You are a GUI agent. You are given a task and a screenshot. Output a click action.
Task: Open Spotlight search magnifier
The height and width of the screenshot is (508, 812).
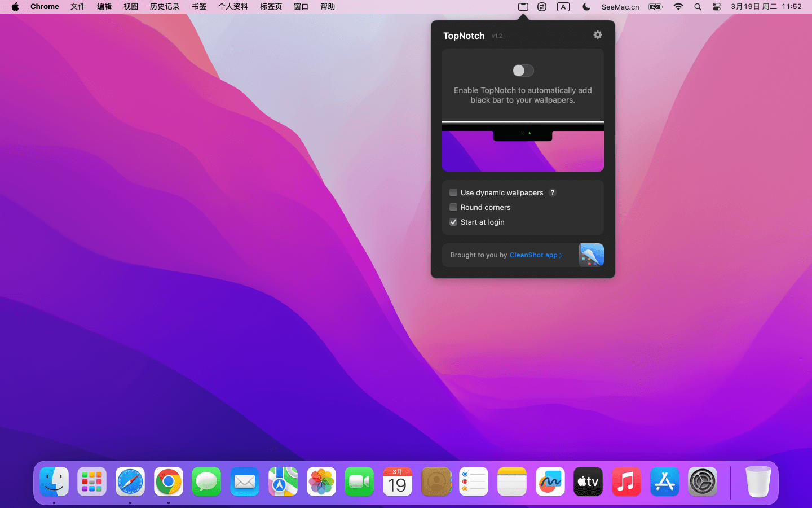click(698, 7)
